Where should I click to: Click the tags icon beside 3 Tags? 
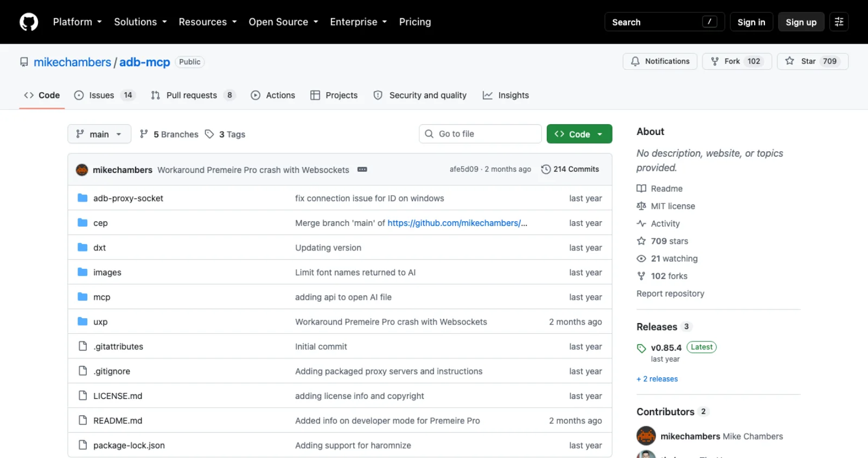209,134
